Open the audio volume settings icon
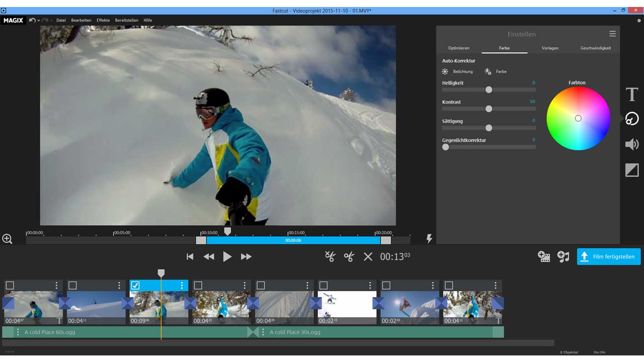644x362 pixels. pyautogui.click(x=632, y=145)
